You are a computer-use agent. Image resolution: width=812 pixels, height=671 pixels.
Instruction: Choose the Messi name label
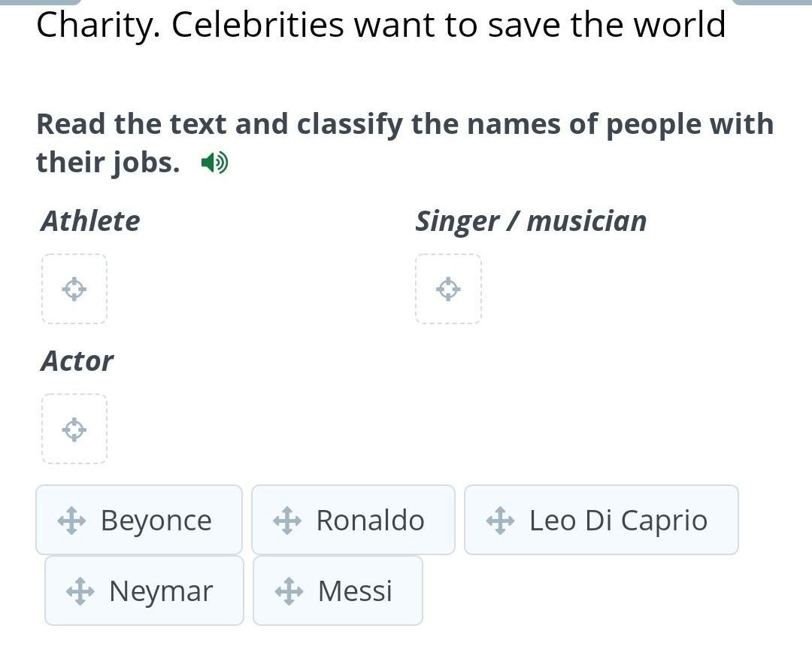point(355,591)
